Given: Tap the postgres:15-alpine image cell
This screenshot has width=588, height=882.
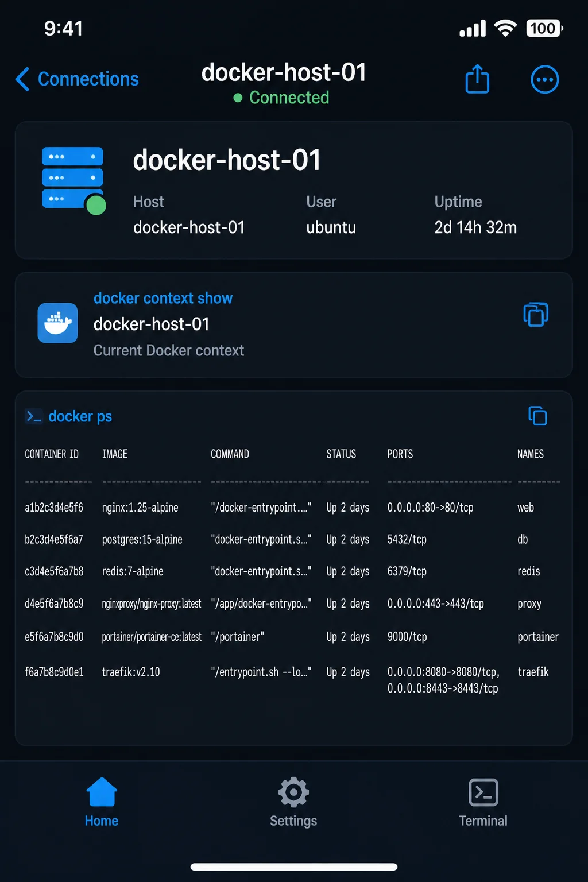Looking at the screenshot, I should point(142,539).
